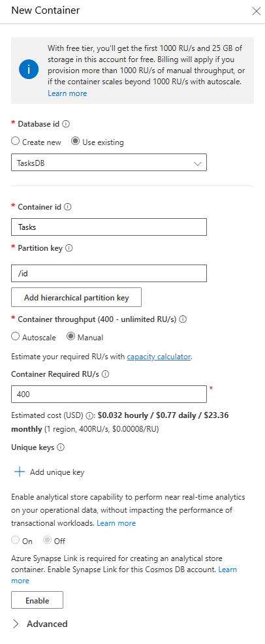Click the info icon next to Container id
The image size is (265, 644).
point(68,207)
